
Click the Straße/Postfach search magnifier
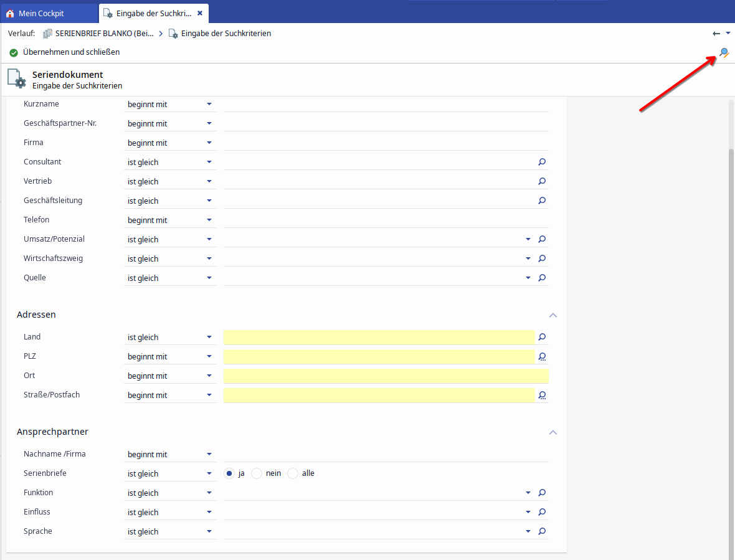click(542, 395)
